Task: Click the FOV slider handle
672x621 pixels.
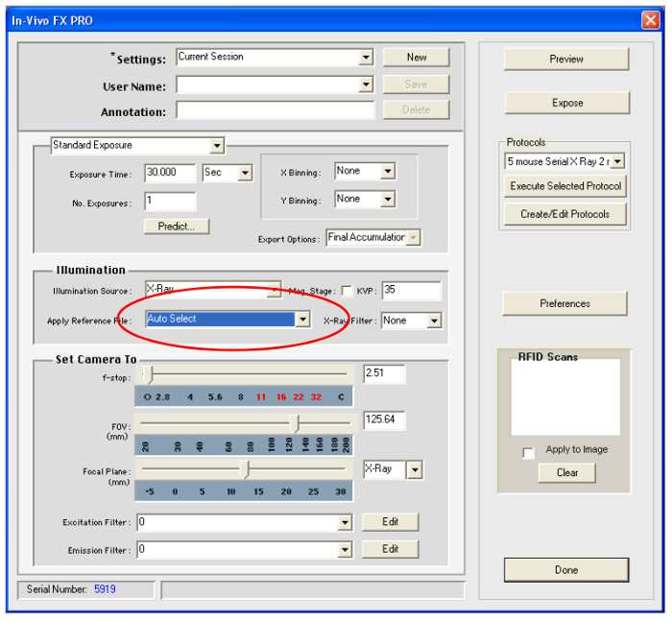Action: pyautogui.click(x=294, y=423)
